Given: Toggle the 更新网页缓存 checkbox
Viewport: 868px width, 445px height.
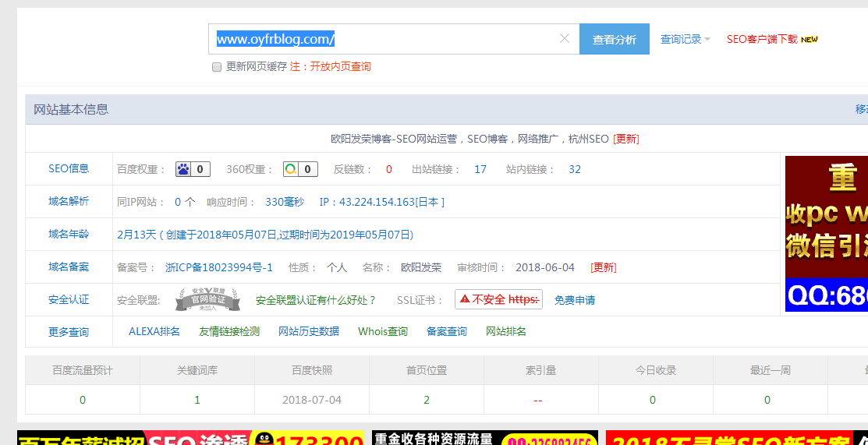Looking at the screenshot, I should [x=217, y=67].
